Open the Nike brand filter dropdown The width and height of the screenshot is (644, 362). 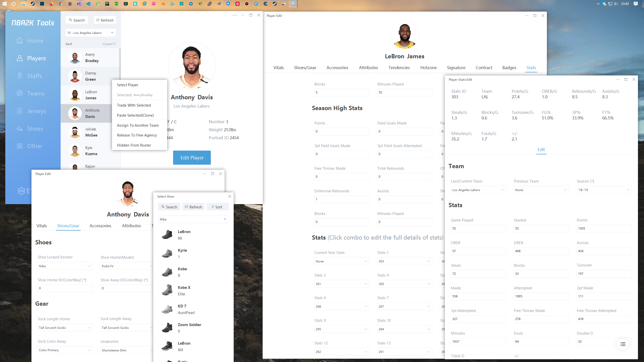click(193, 219)
